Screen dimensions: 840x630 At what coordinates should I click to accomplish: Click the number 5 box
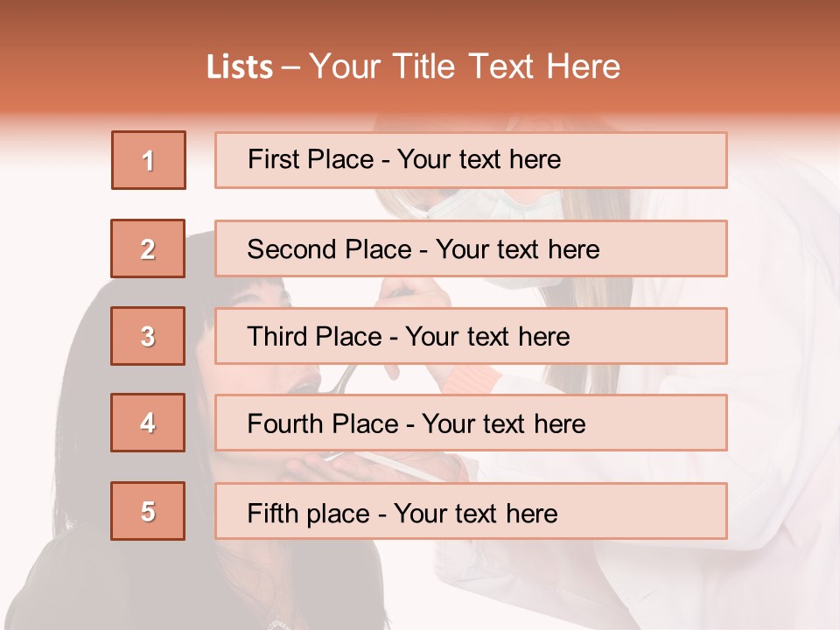click(x=148, y=511)
